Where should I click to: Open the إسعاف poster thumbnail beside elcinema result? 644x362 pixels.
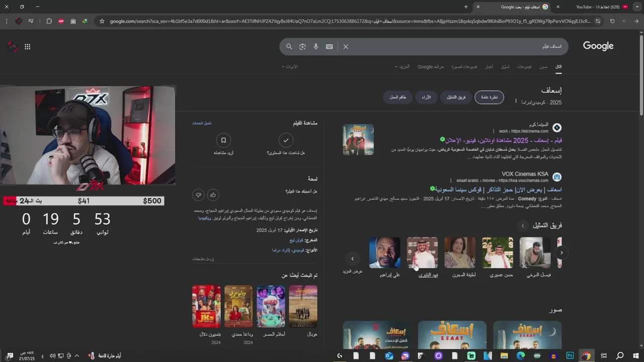[x=358, y=140]
